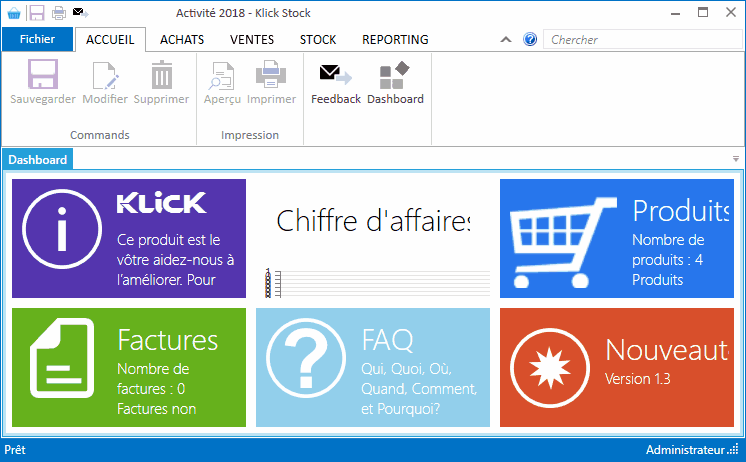Click the Feedback envelope icon
Viewport: 746px width, 462px height.
[x=335, y=76]
